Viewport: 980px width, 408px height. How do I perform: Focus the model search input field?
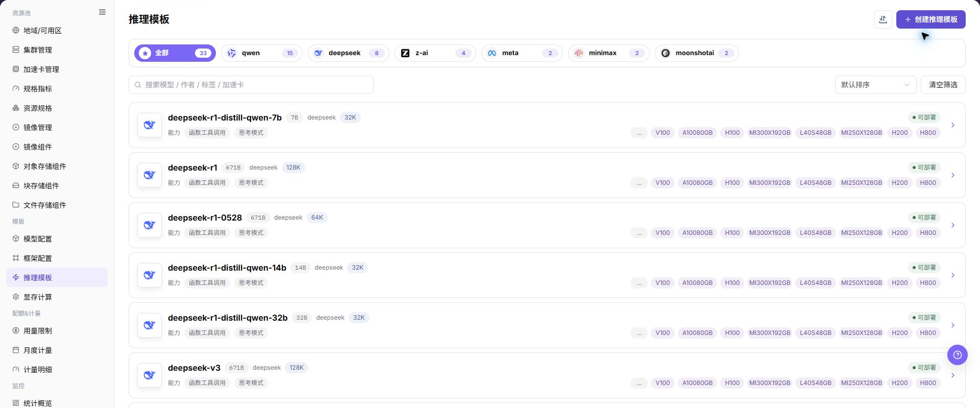click(251, 85)
